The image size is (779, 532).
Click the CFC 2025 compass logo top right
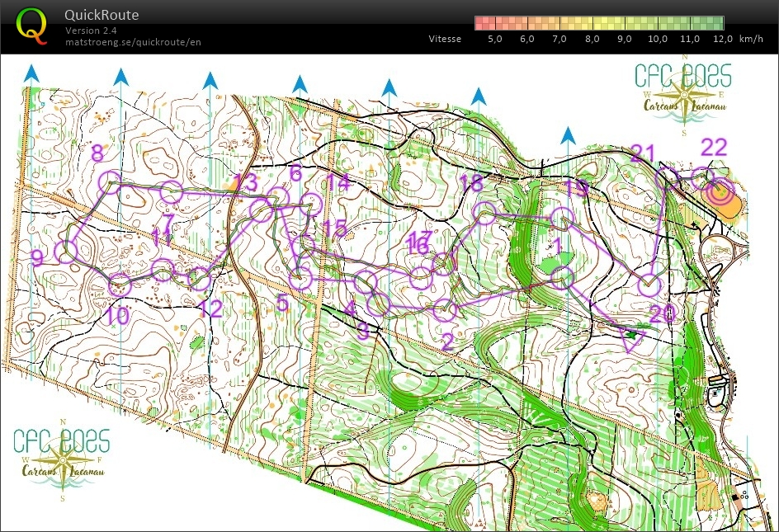coord(683,95)
